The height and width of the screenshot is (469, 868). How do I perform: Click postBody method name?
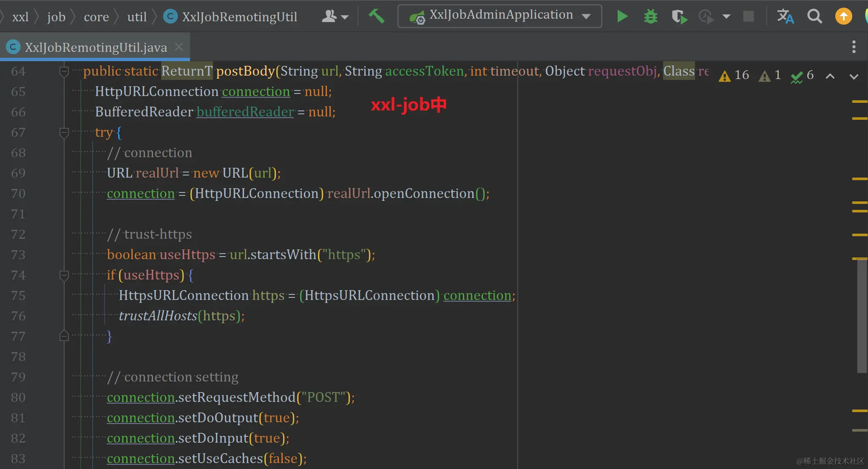(x=246, y=71)
